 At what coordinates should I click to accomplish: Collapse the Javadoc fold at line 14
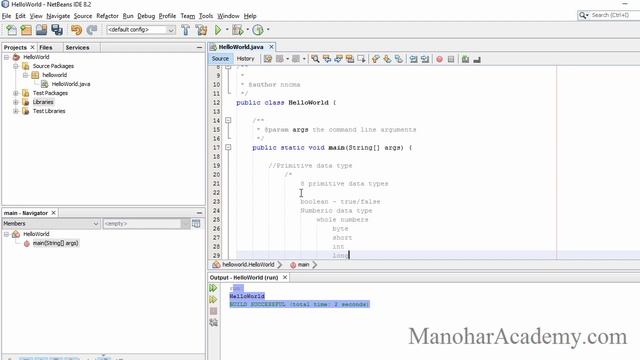tap(228, 120)
